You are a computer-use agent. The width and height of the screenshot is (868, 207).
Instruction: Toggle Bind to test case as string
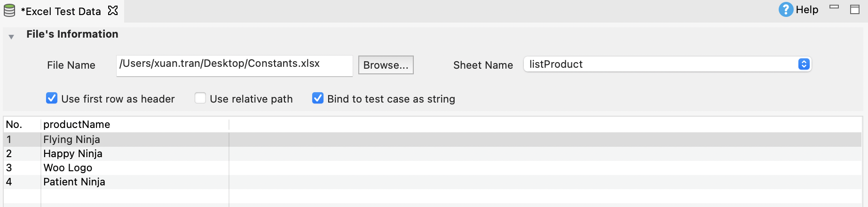click(318, 98)
